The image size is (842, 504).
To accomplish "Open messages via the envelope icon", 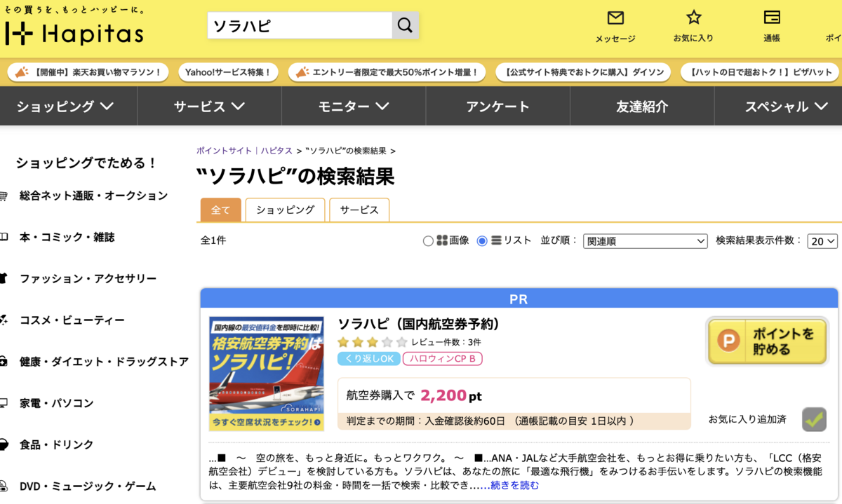I will [615, 17].
